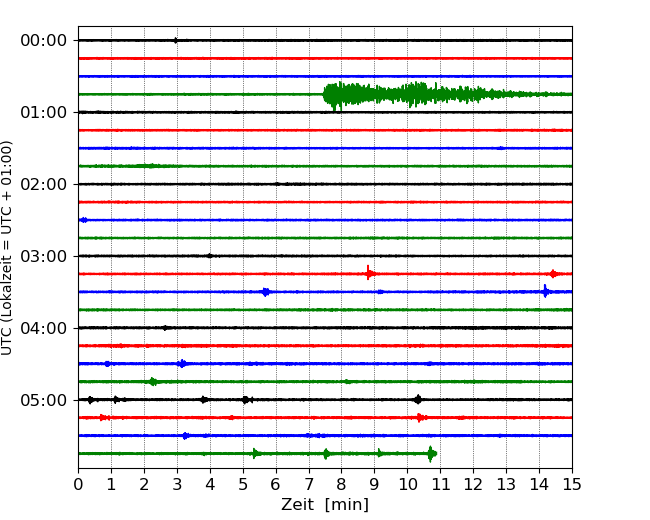650x520 pixels.
Task: Select the 'UTC (Lokalzeit = UTC + 01:00)' axis title
Action: [x=6, y=248]
